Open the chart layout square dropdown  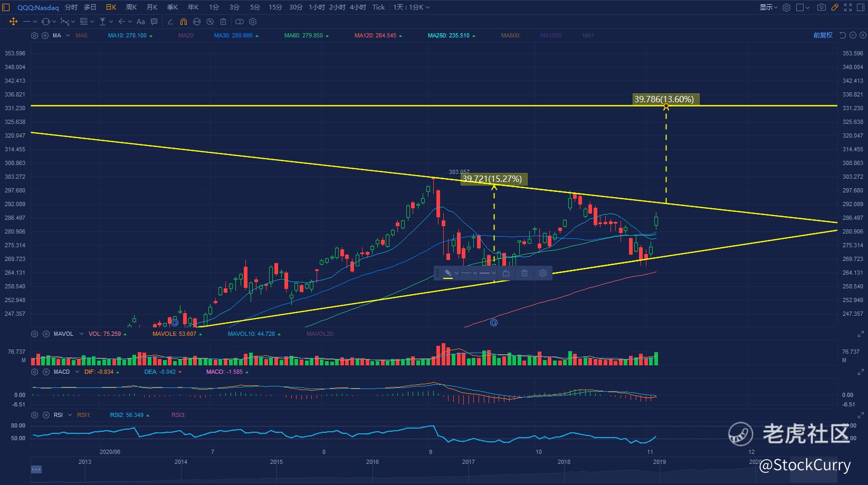(x=803, y=7)
